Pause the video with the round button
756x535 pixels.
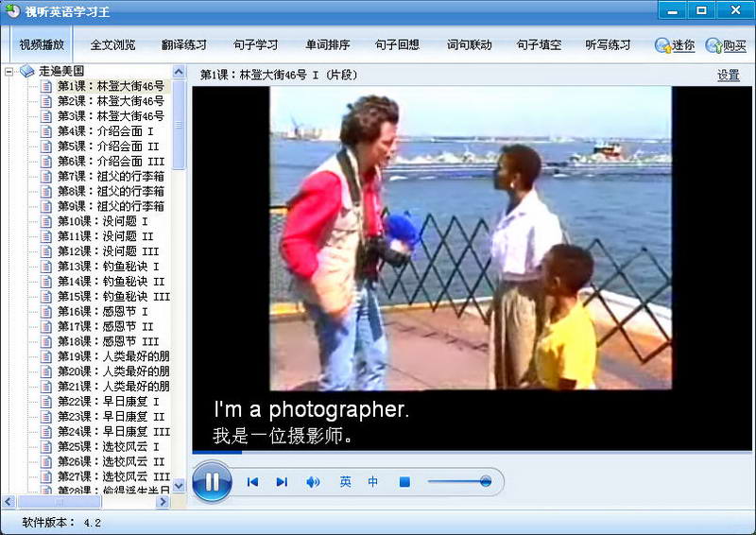click(212, 481)
